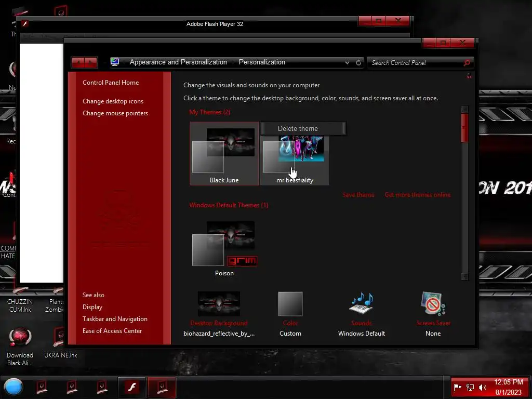This screenshot has width=532, height=399.
Task: Click the Adobe Flash Player 32 title text
Action: coord(215,24)
